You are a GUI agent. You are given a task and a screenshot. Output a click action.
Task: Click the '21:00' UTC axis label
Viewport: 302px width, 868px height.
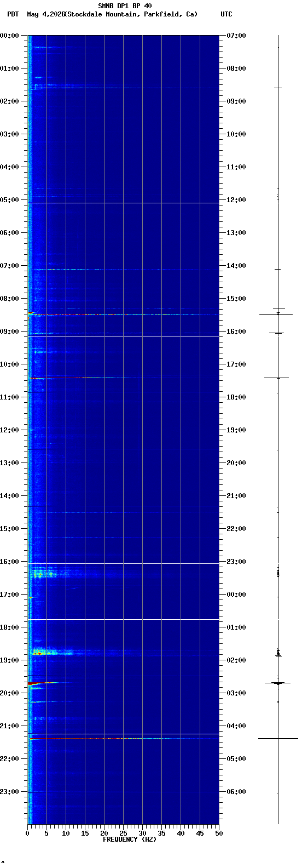click(236, 496)
